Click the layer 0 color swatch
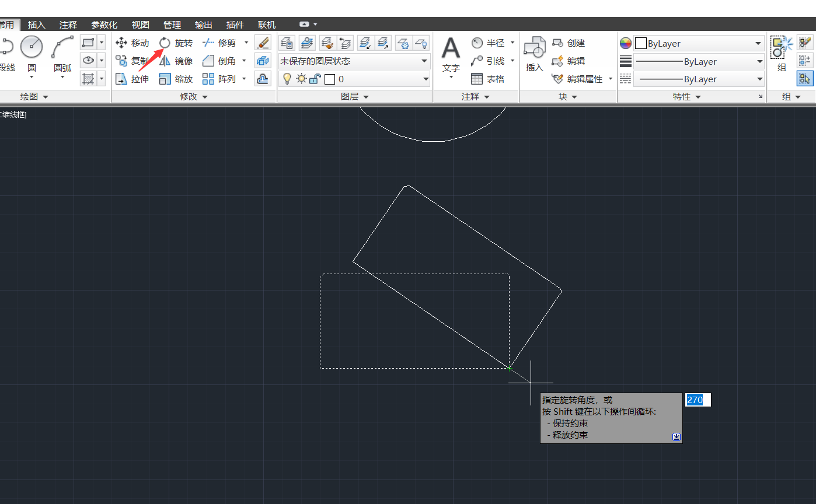This screenshot has width=816, height=504. pos(330,79)
